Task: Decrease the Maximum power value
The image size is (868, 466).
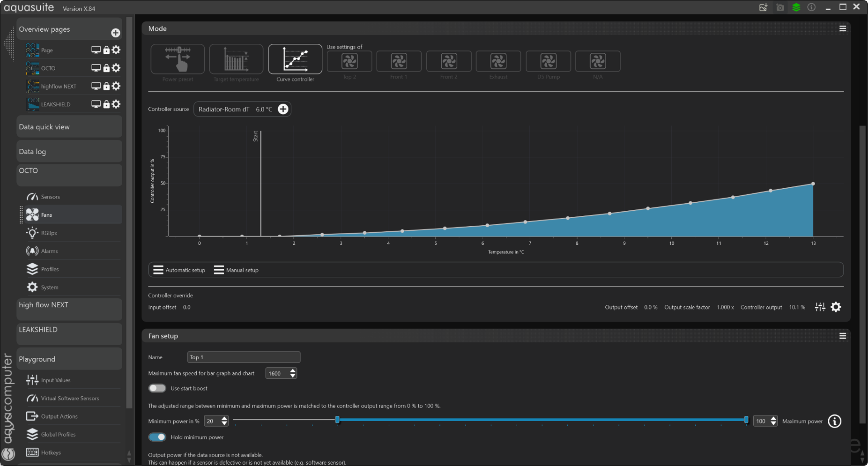Action: coord(774,424)
